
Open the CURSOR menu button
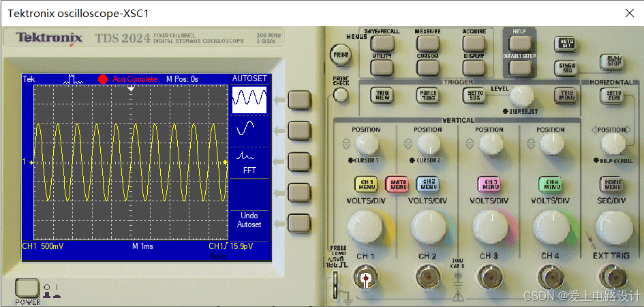[428, 68]
